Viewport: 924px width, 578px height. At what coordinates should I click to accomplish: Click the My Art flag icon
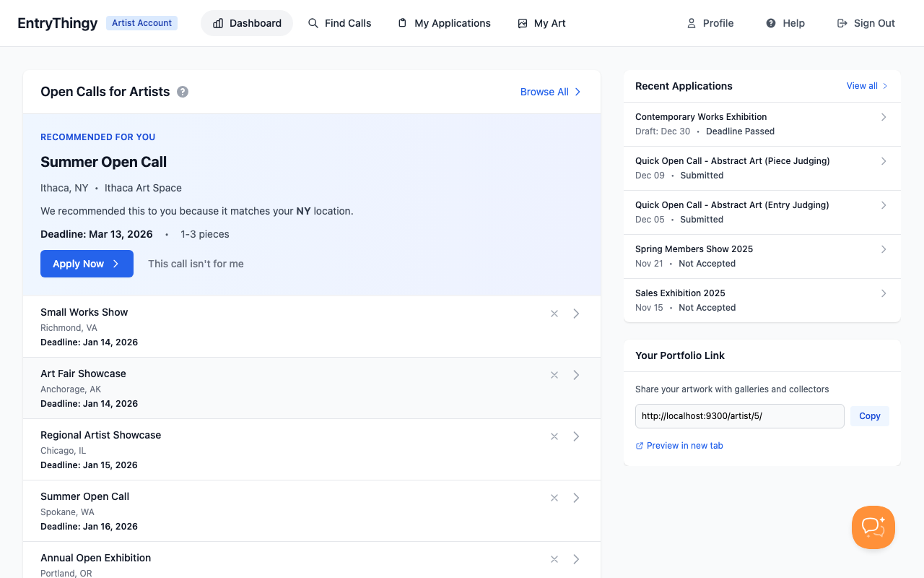coord(522,23)
